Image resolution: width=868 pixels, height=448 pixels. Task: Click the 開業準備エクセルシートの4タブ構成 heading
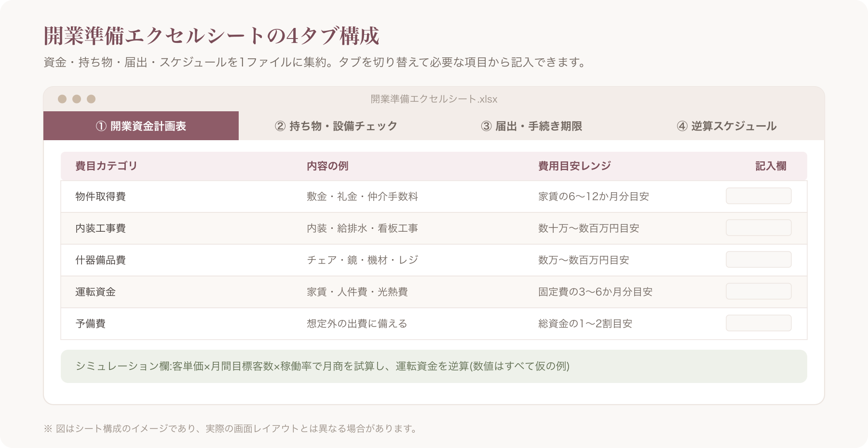211,36
